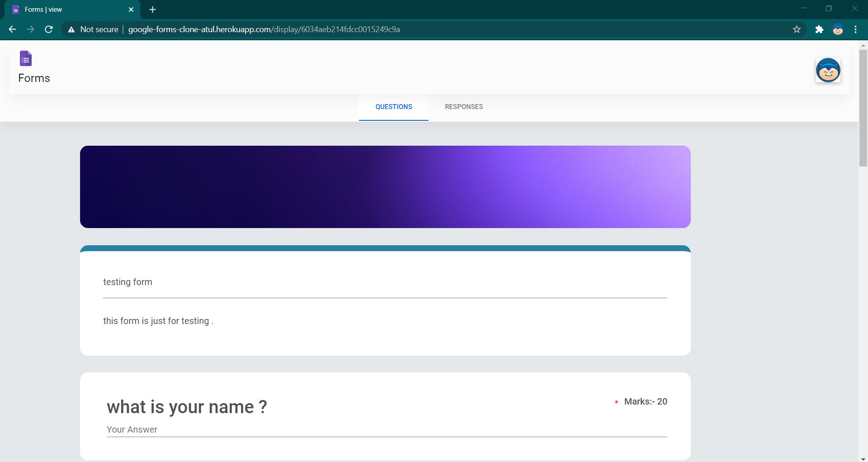Open the user avatar in Forms header
This screenshot has height=462, width=868.
click(828, 71)
